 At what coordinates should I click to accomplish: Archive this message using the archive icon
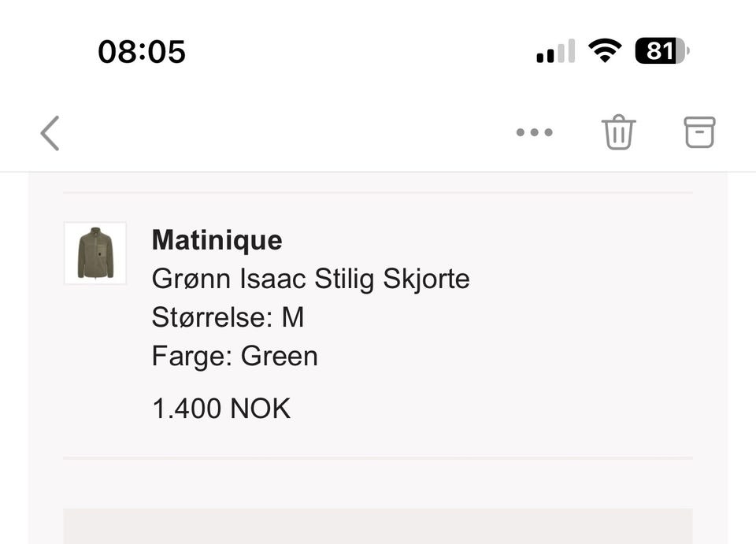point(698,132)
